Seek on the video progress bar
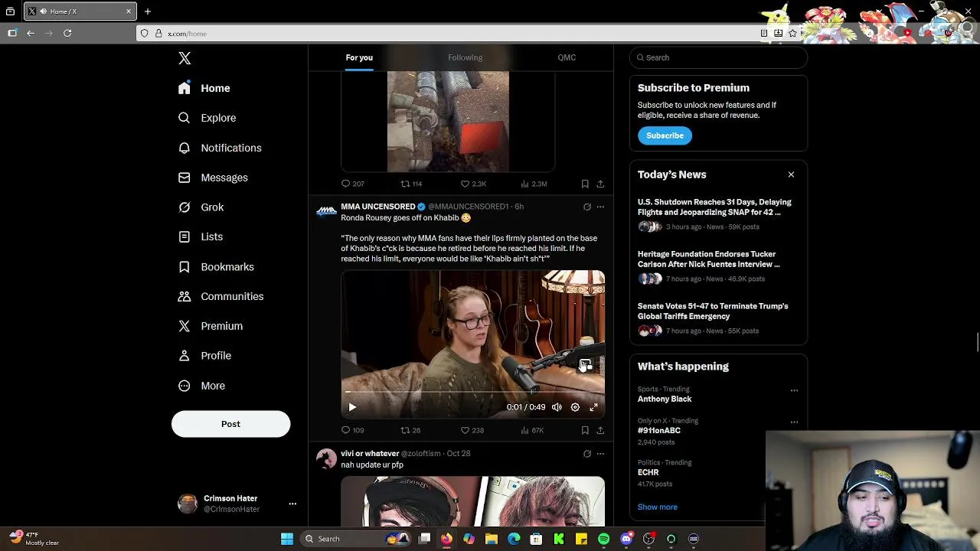Image resolution: width=980 pixels, height=551 pixels. [472, 392]
